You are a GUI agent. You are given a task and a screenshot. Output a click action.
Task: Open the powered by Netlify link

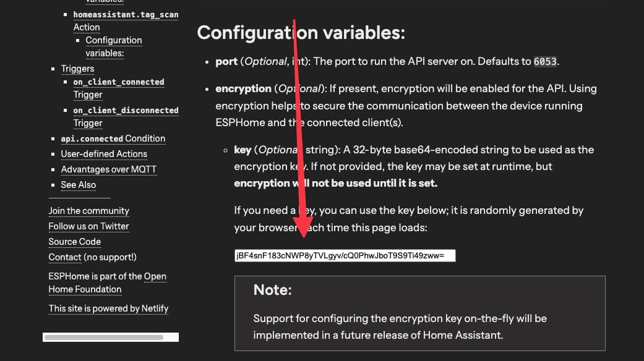(108, 308)
